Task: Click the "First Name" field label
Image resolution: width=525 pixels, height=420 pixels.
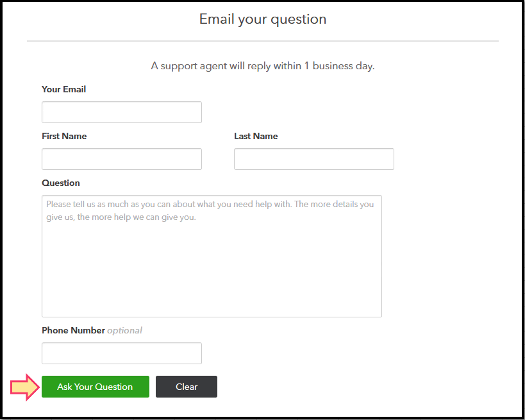Action: point(64,136)
